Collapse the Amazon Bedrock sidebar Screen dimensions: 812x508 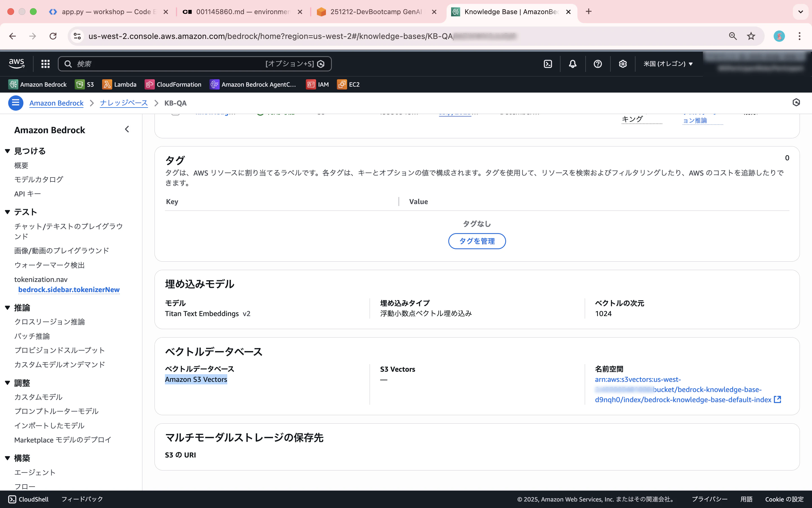pos(127,129)
